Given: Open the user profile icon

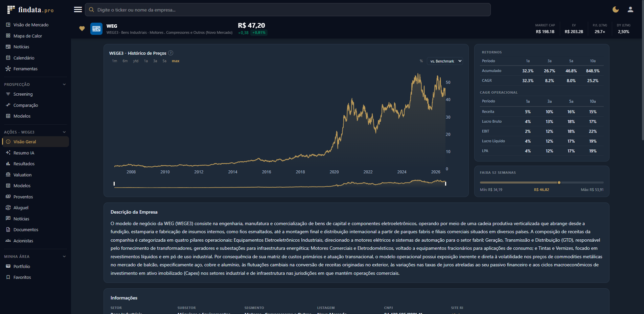Looking at the screenshot, I should point(630,9).
